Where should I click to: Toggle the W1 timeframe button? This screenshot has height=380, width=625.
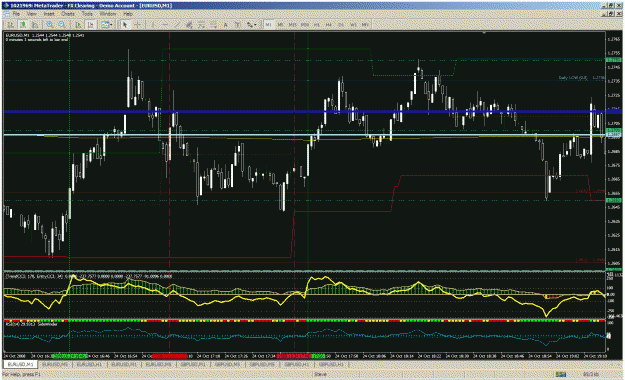353,25
